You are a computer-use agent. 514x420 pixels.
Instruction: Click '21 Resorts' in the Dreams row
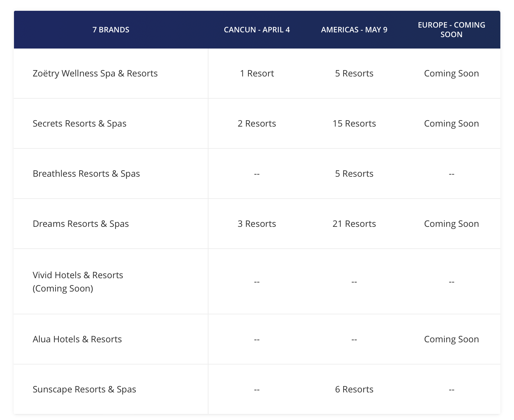[x=354, y=224]
